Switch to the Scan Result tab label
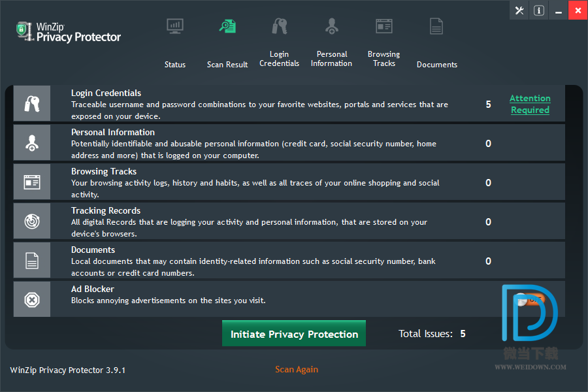588x392 pixels. 227,65
